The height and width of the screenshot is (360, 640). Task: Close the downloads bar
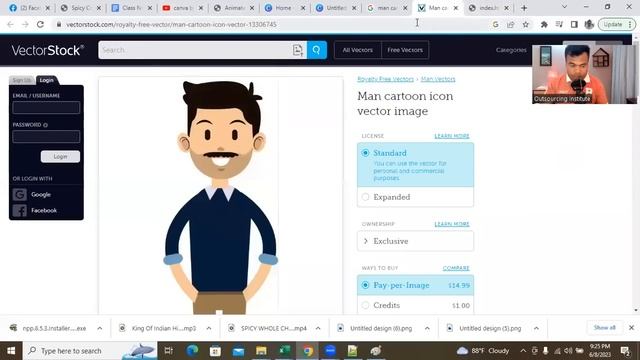click(631, 328)
